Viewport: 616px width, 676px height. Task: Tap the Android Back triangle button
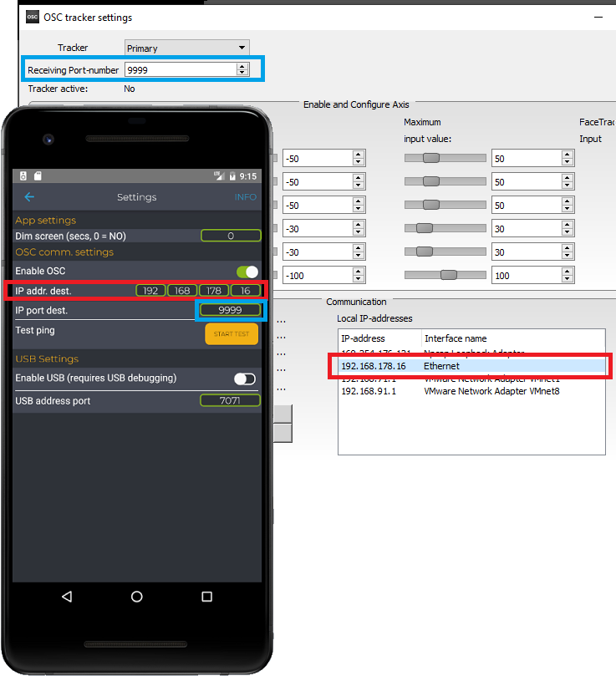click(67, 597)
